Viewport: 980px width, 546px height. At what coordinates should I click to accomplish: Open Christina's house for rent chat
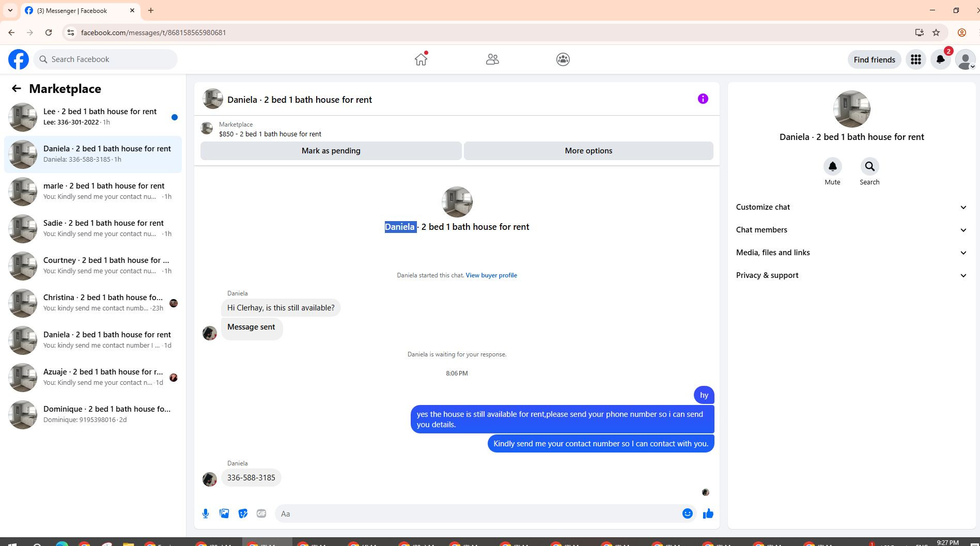click(x=93, y=303)
